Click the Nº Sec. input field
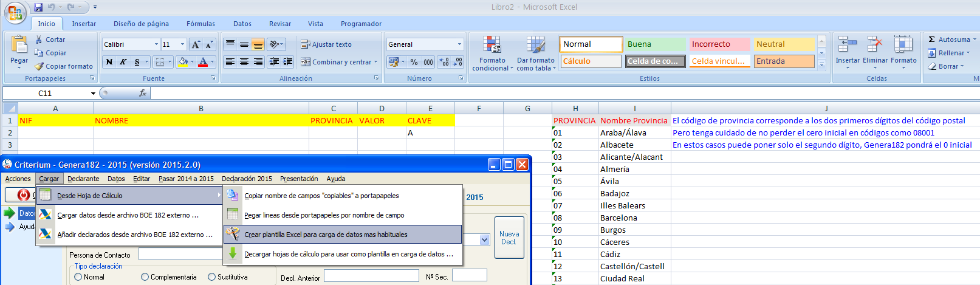This screenshot has width=980, height=285. click(469, 275)
